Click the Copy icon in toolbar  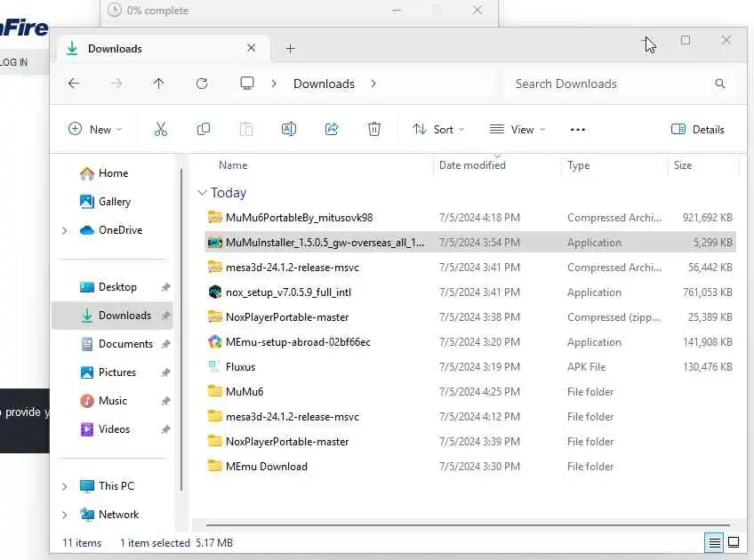[x=204, y=129]
